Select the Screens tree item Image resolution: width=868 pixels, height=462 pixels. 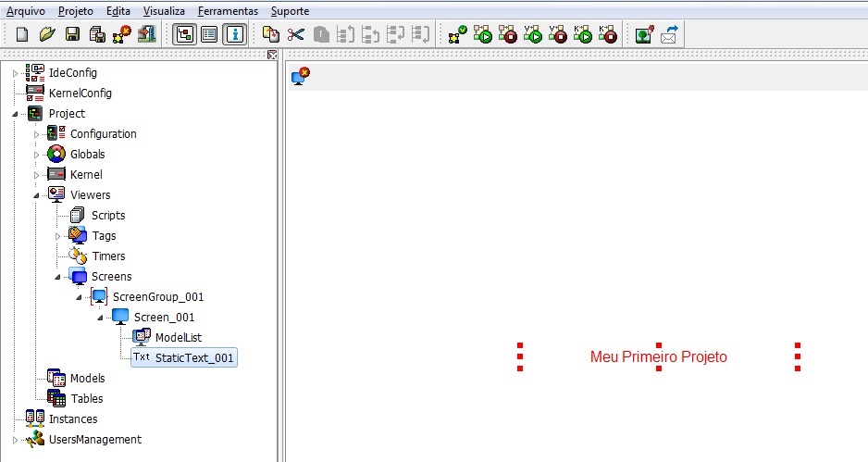pyautogui.click(x=111, y=277)
